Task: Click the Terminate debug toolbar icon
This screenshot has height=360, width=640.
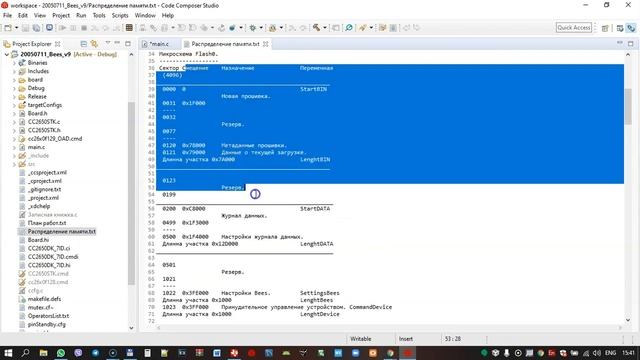Action: coord(84,28)
